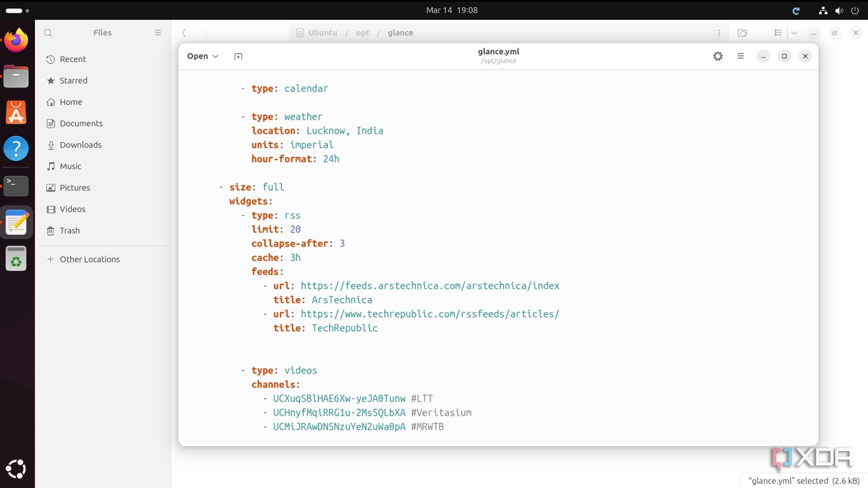868x488 pixels.
Task: Click the refresh indicator in top bar
Action: point(796,10)
